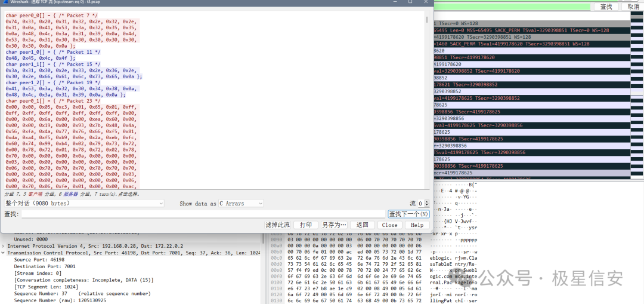Click the 返回 back button
Image resolution: width=644 pixels, height=304 pixels.
pyautogui.click(x=363, y=225)
